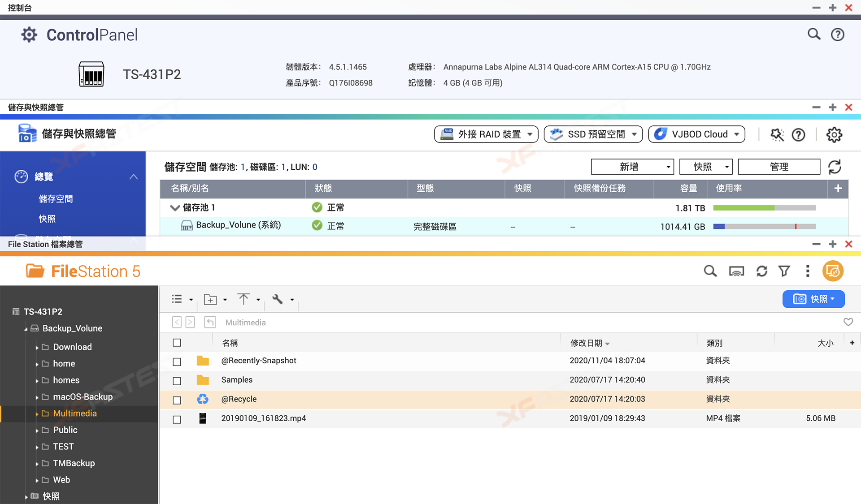Toggle the select-all checkbox in file list header

177,343
